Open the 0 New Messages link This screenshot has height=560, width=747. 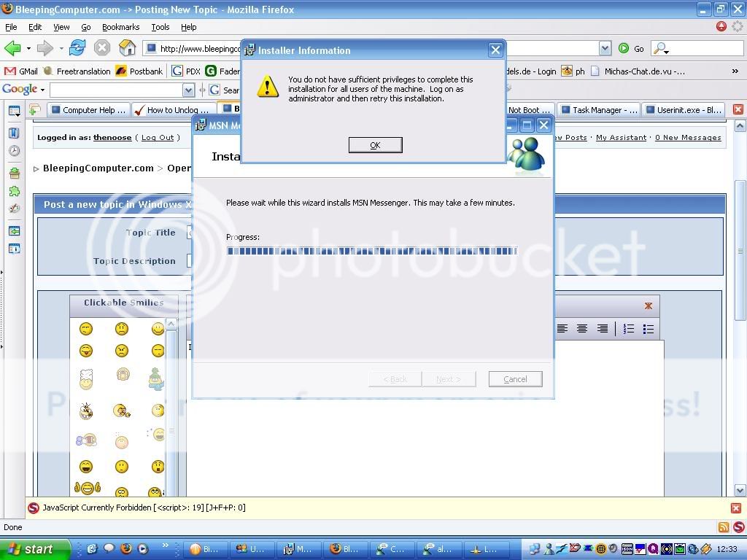688,138
